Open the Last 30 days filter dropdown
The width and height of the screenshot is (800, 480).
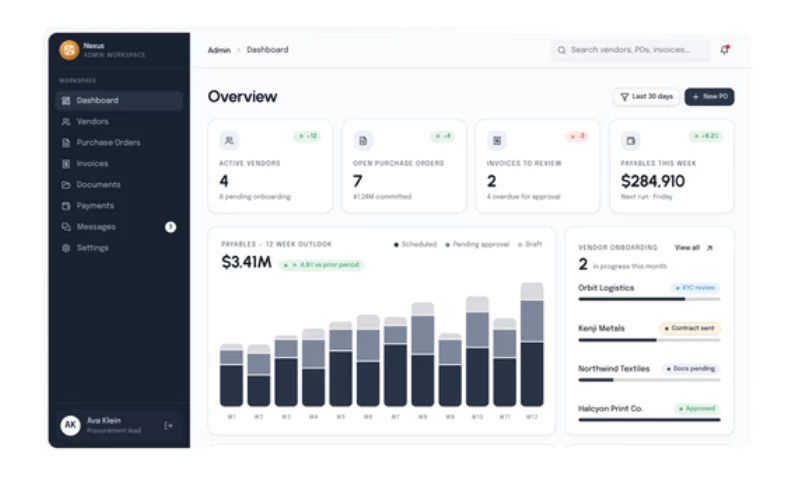(x=646, y=96)
